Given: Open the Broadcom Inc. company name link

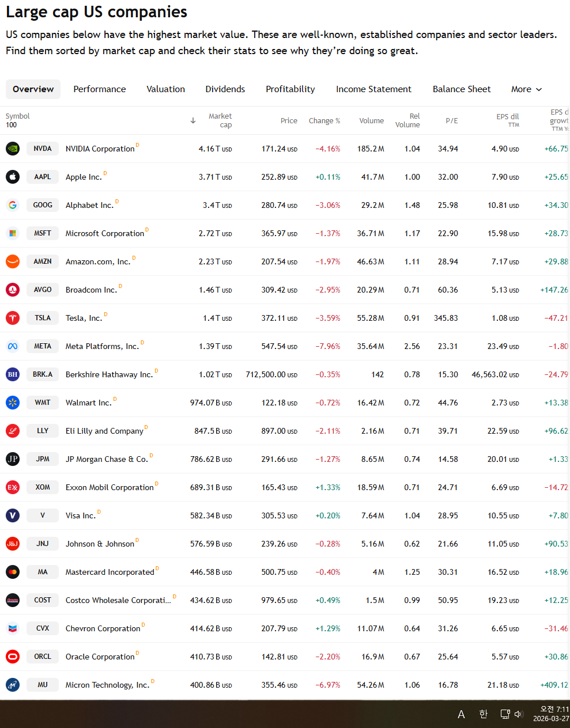Looking at the screenshot, I should pos(91,290).
